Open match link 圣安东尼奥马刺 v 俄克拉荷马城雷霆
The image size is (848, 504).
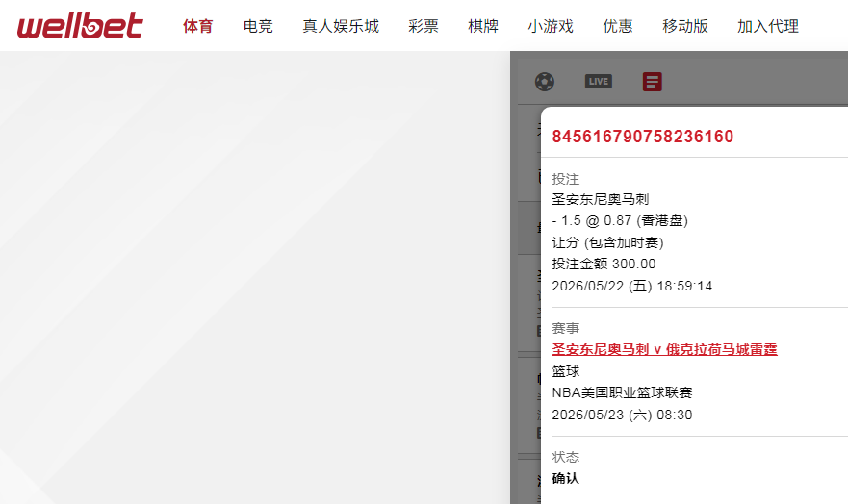tap(664, 349)
